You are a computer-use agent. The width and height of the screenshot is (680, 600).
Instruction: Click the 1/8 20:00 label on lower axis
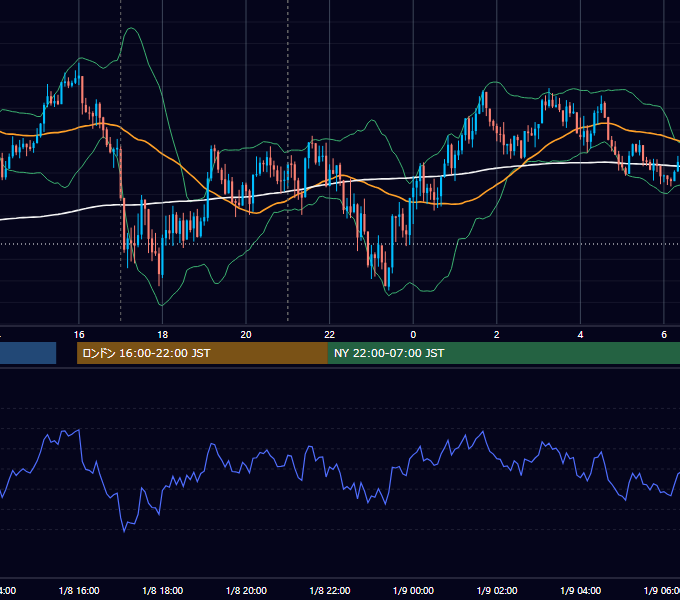[246, 590]
